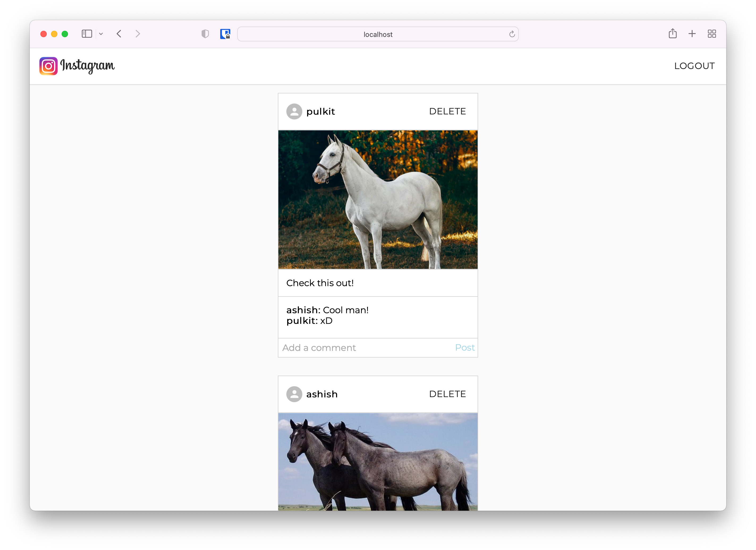The image size is (756, 550).
Task: Open a new tab with plus icon
Action: [x=692, y=34]
